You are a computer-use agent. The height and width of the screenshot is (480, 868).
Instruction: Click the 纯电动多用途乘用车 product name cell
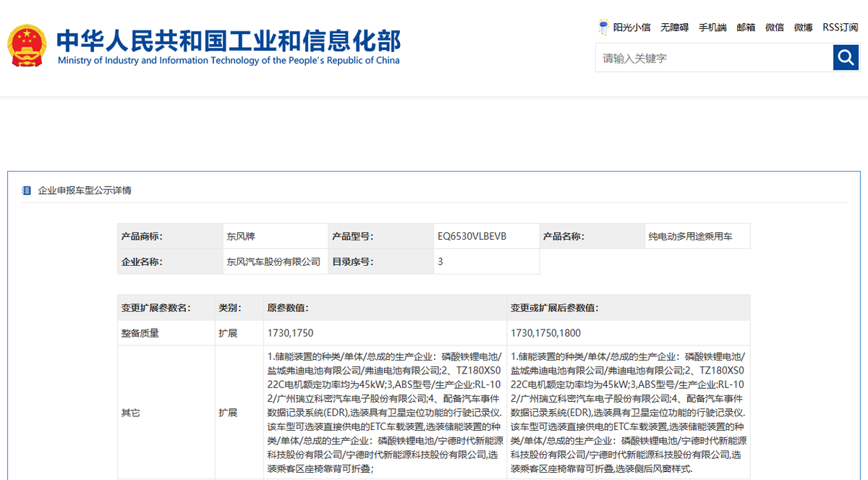point(690,236)
